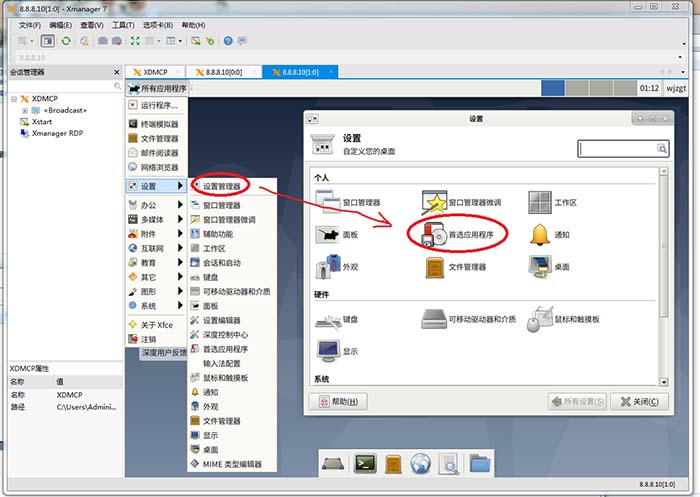Switch to 8.8.8.10[0:0] tab
This screenshot has width=700, height=497.
coord(223,72)
